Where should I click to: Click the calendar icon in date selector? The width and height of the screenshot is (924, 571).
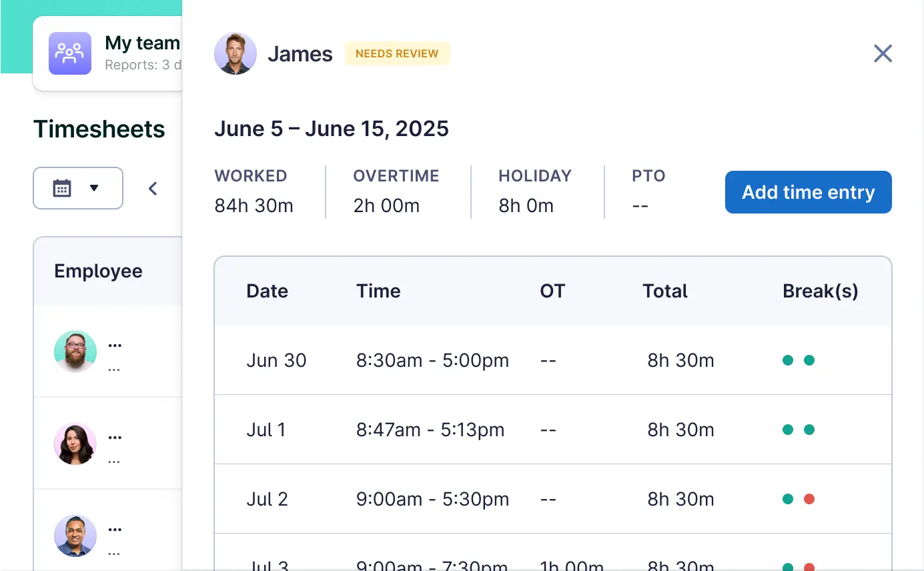tap(62, 188)
